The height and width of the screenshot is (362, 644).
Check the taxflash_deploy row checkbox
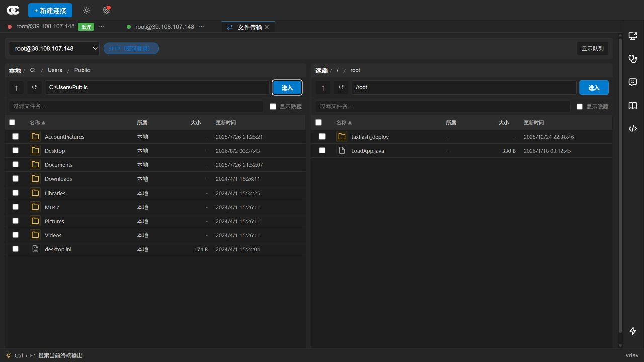click(x=322, y=136)
